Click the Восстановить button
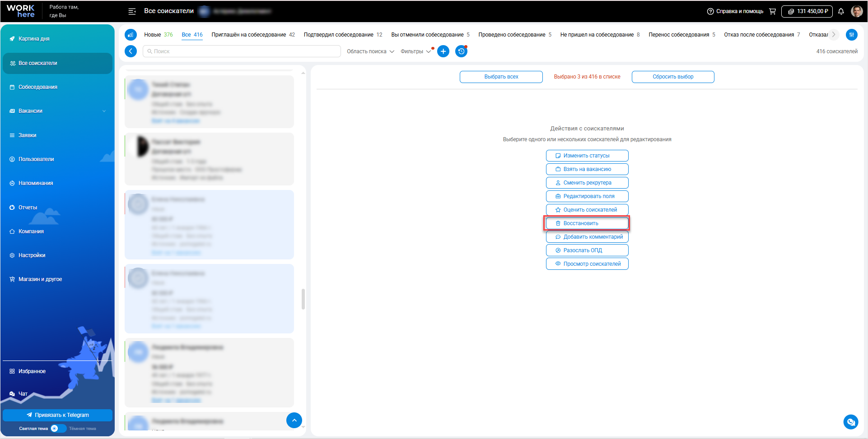The height and width of the screenshot is (439, 868). pos(587,223)
